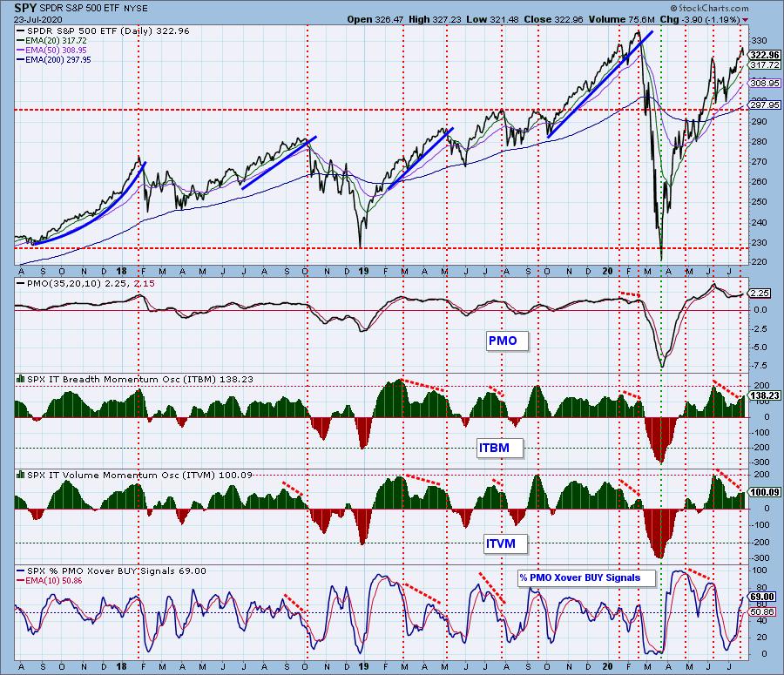Click the 'Chg -3.90 (-1.19%)' value

click(x=700, y=19)
